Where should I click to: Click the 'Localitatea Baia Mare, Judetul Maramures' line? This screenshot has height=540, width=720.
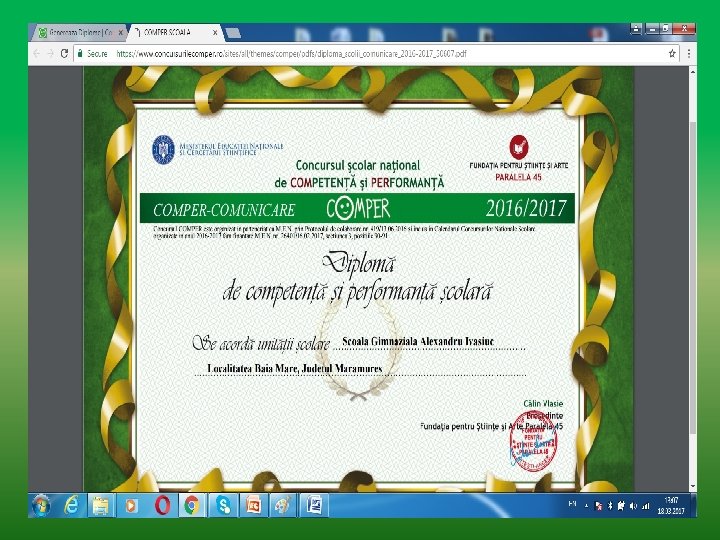pos(295,368)
